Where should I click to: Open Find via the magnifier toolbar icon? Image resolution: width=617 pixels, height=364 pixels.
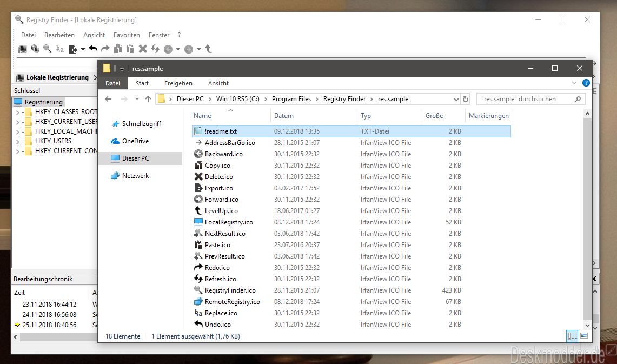48,49
